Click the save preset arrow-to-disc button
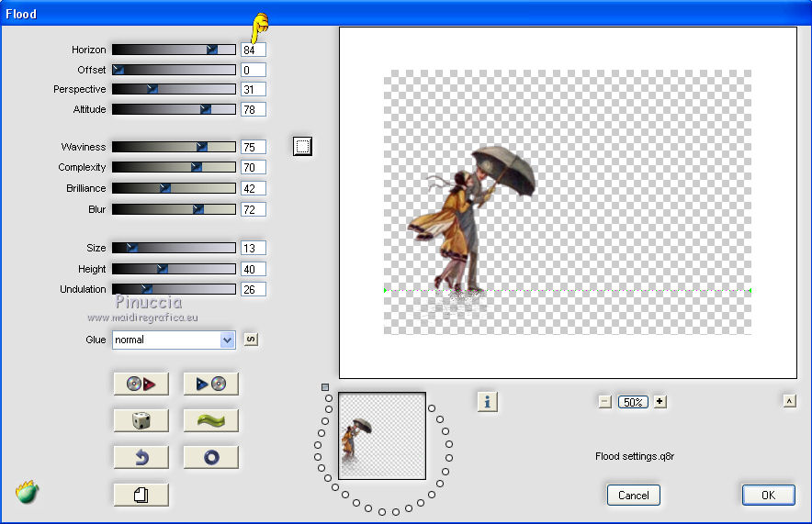Image resolution: width=812 pixels, height=524 pixels. coord(210,384)
